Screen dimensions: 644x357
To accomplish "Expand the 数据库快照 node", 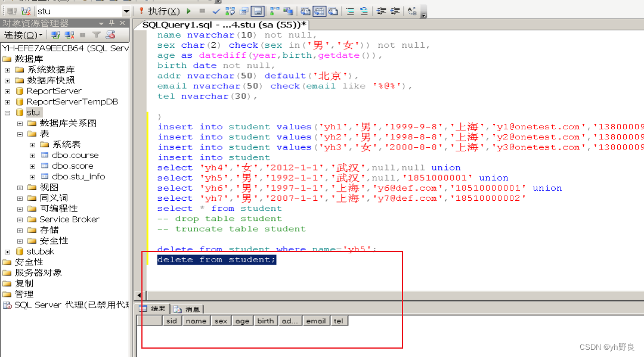I will click(x=7, y=80).
